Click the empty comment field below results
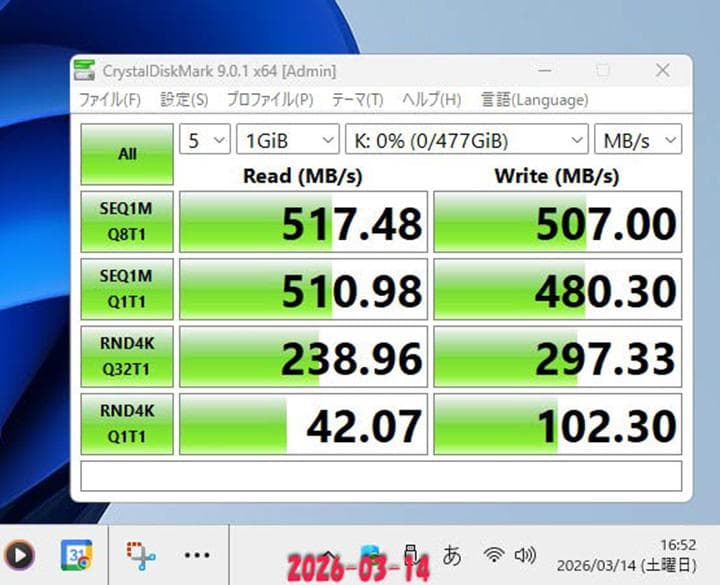 tap(381, 476)
